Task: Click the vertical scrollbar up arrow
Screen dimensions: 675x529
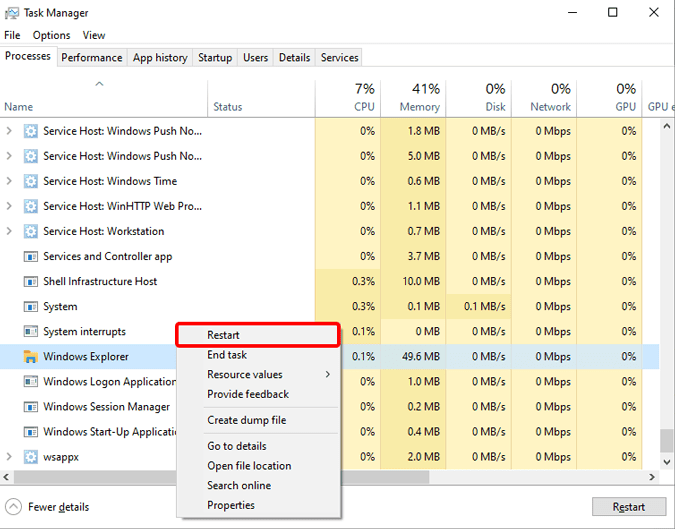Action: coord(667,126)
